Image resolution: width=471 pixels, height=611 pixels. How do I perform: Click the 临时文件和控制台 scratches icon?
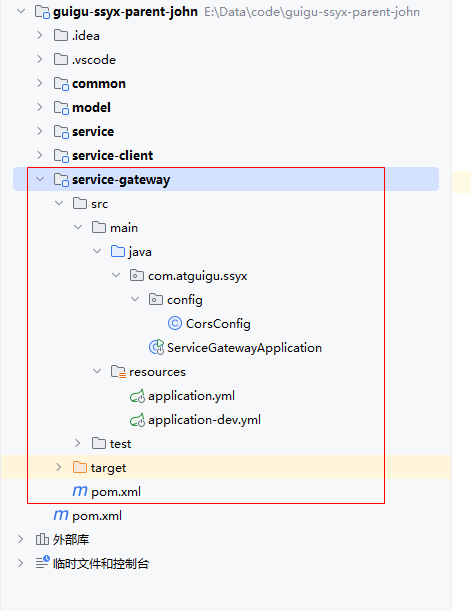click(x=42, y=563)
